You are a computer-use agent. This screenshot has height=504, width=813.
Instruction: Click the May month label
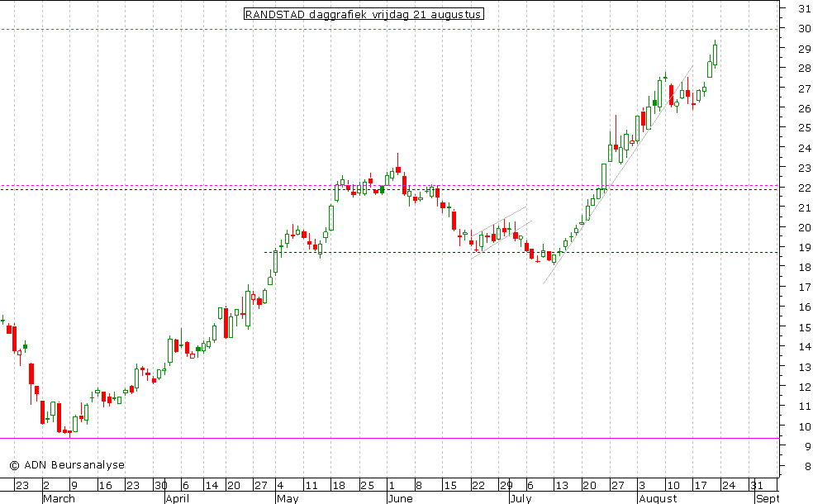pyautogui.click(x=288, y=498)
